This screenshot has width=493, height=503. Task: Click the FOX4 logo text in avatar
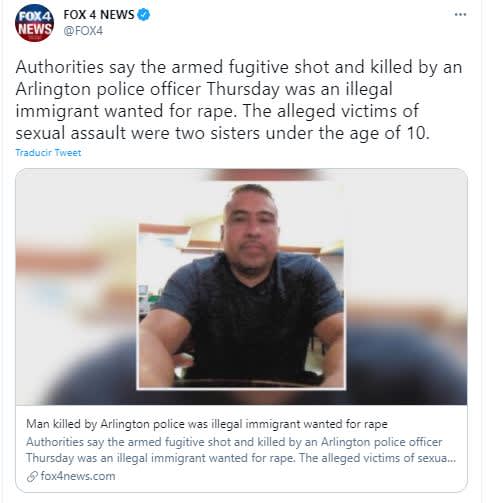click(34, 17)
